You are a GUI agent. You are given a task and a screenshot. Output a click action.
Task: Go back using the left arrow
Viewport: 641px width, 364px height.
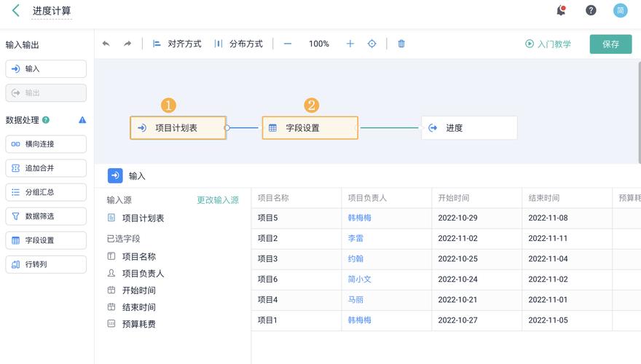(15, 10)
